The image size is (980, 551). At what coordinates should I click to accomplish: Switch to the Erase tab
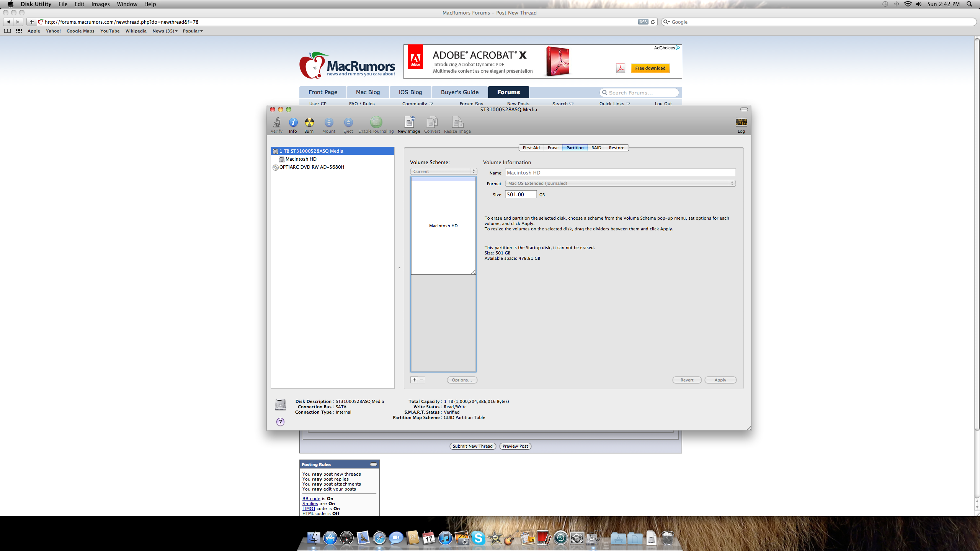tap(553, 148)
